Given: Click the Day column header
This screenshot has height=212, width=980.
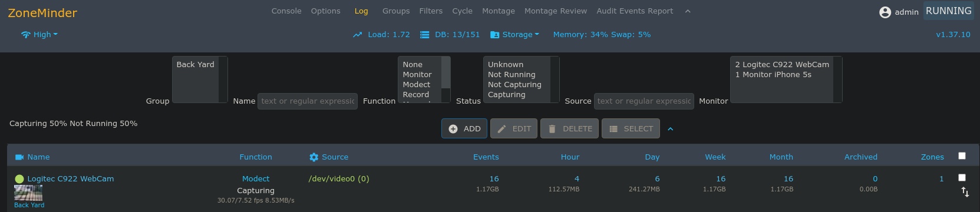Looking at the screenshot, I should pyautogui.click(x=652, y=157).
